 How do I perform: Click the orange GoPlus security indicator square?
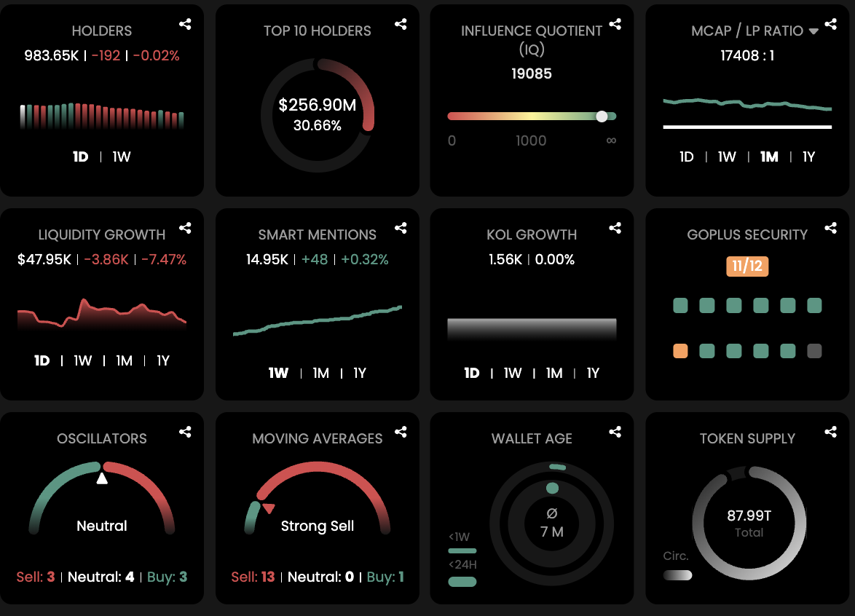680,351
